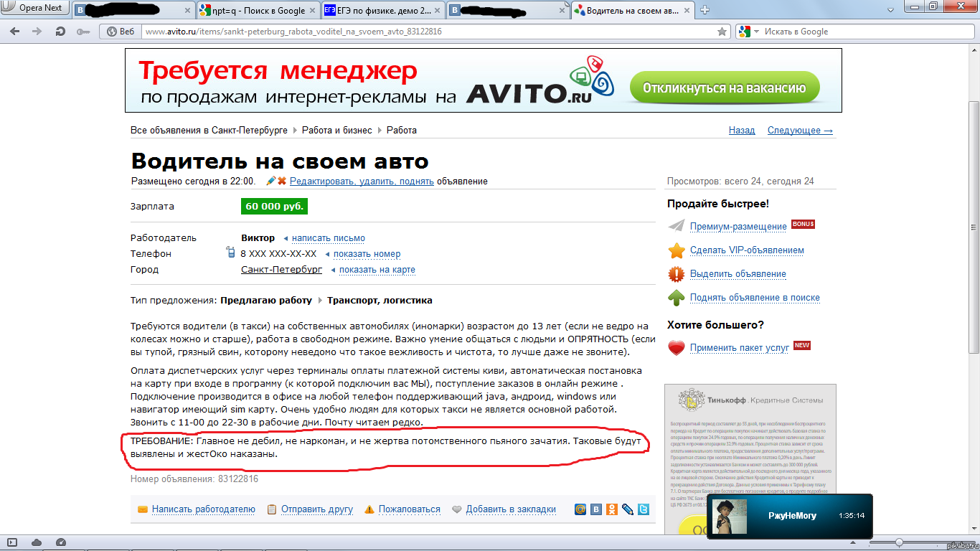
Task: Click the green Откликнуться на вакансию button
Action: coord(724,89)
